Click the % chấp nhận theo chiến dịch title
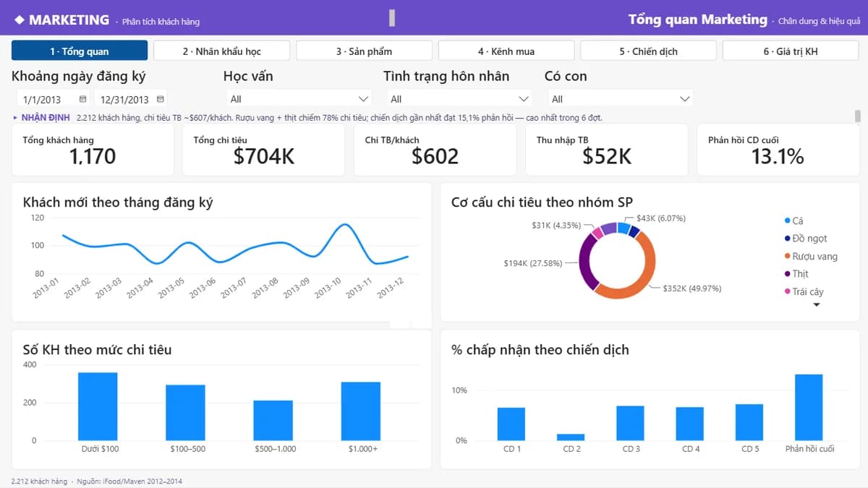This screenshot has height=488, width=868. click(x=540, y=350)
